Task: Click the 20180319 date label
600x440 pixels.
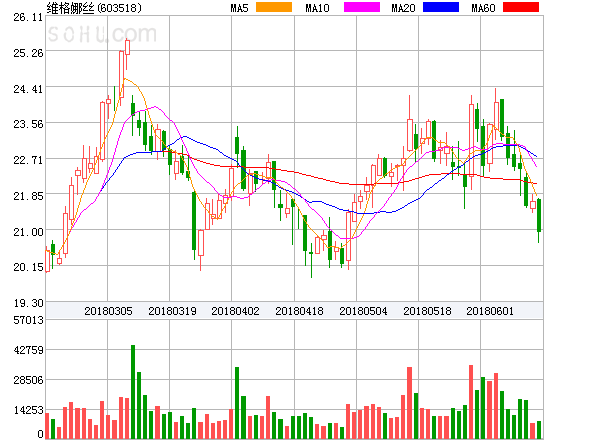Action: pos(172,311)
